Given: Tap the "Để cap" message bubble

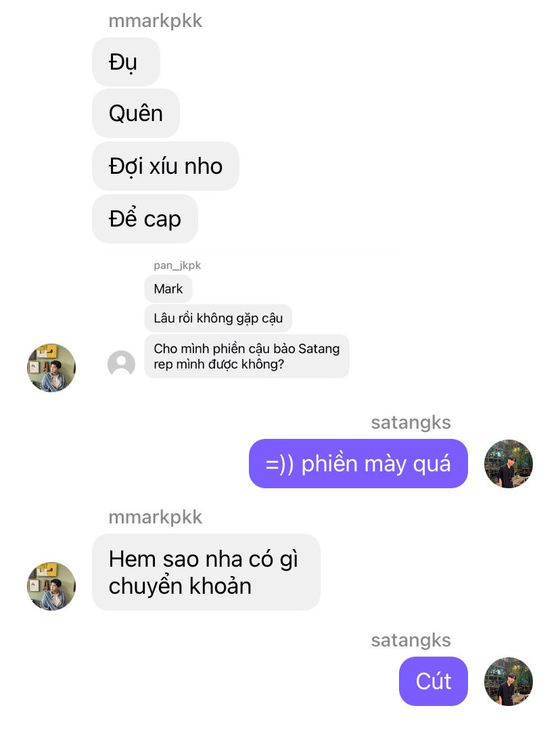Looking at the screenshot, I should 145,218.
